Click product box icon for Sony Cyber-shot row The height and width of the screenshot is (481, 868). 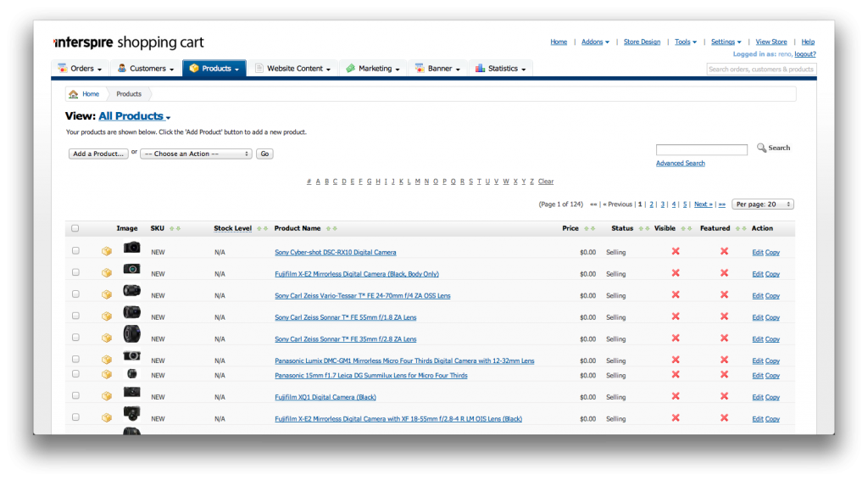(x=107, y=251)
